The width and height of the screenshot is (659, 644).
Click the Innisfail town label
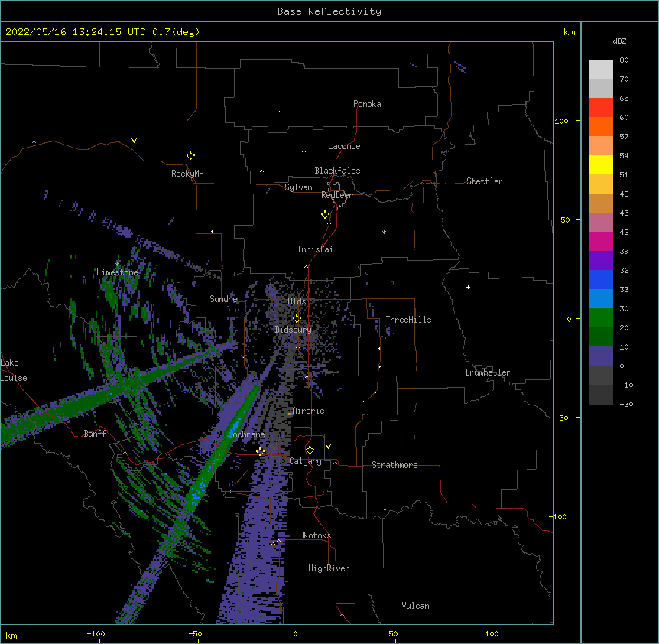(x=317, y=249)
